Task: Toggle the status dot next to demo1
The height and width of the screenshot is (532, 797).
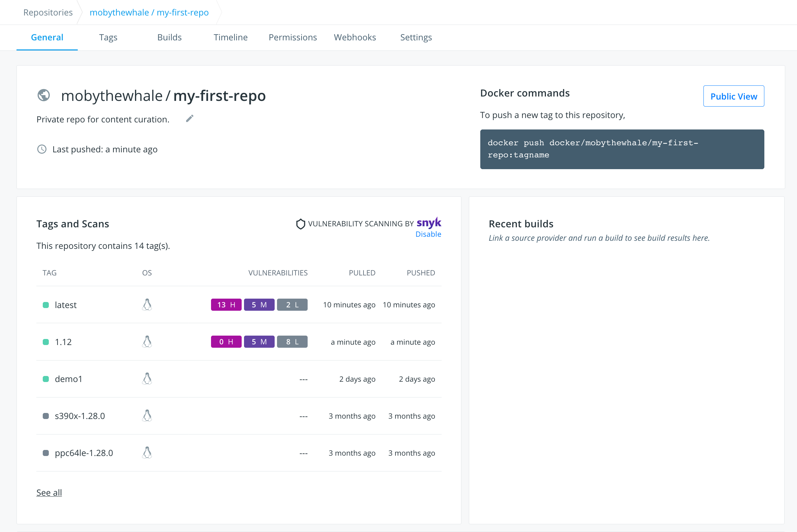Action: [x=46, y=379]
